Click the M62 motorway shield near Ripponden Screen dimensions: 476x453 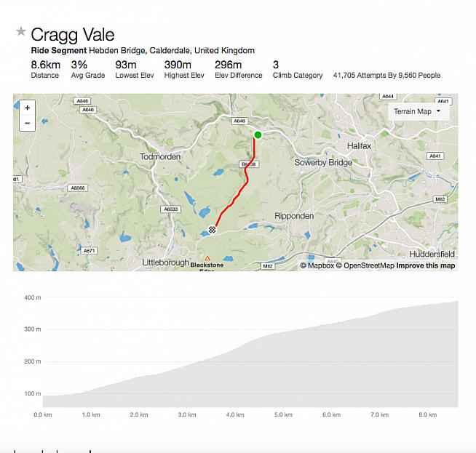[267, 266]
